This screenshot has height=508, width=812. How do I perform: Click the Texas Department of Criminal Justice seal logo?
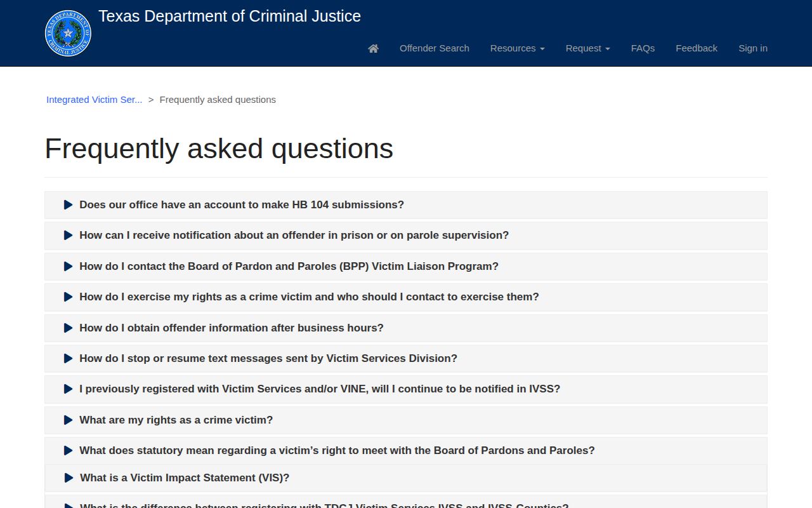click(x=68, y=33)
